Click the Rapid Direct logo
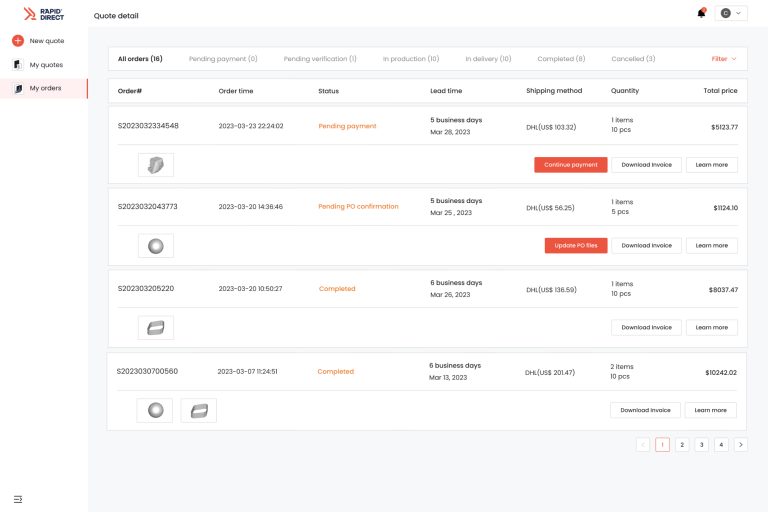The height and width of the screenshot is (512, 768). click(x=44, y=14)
